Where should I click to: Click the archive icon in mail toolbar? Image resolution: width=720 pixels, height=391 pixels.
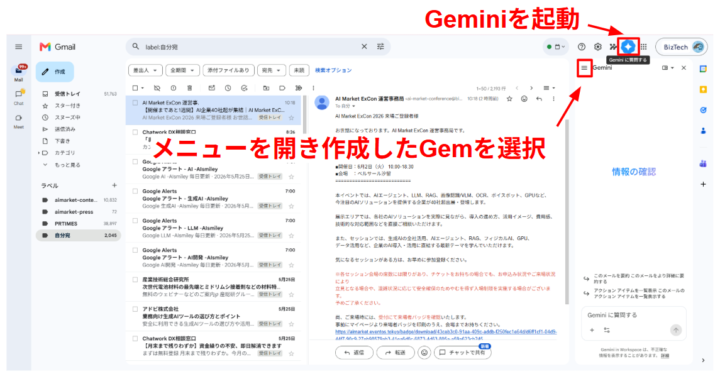pos(157,88)
